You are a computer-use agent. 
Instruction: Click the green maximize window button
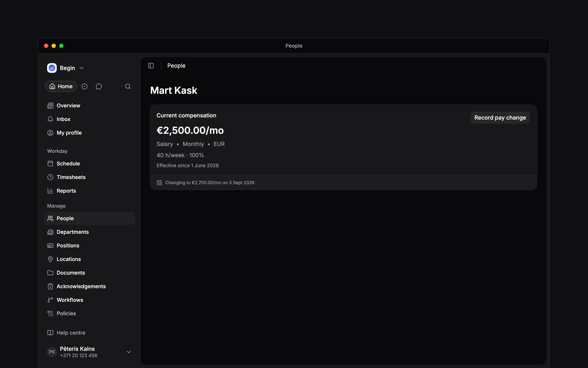(x=62, y=46)
